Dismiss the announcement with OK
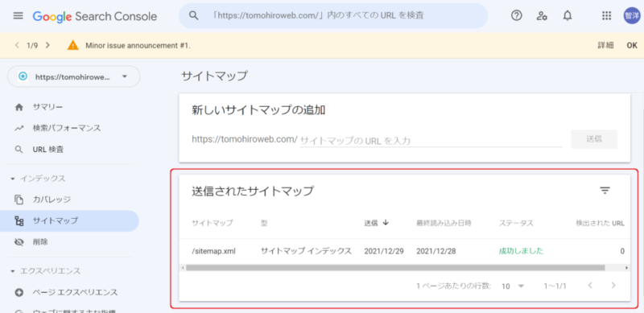This screenshot has width=644, height=313. (x=632, y=45)
